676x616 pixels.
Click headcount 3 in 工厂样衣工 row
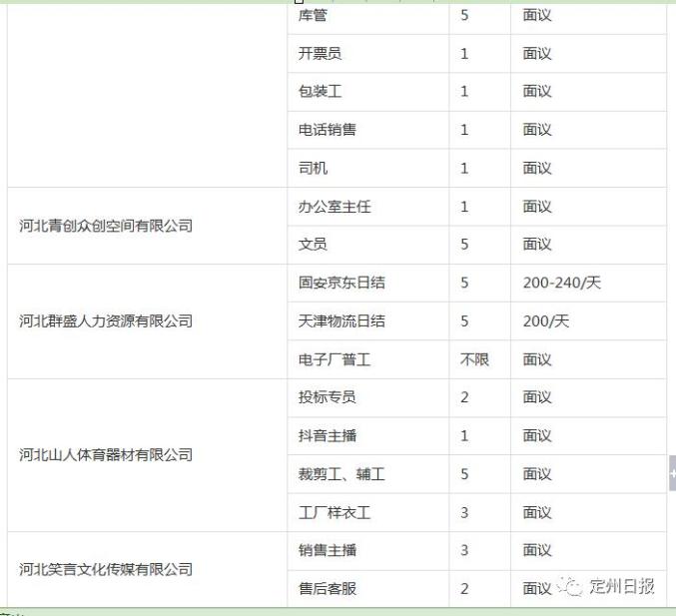tap(464, 512)
